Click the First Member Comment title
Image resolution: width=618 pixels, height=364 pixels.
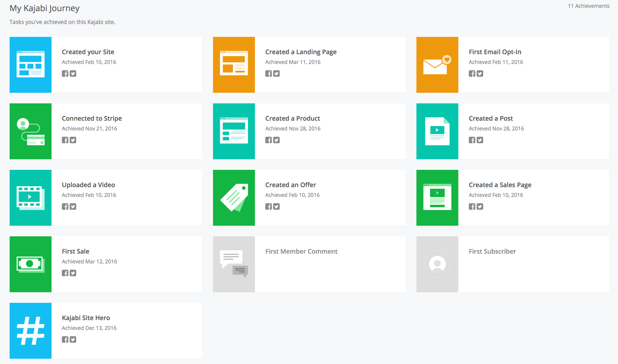coord(301,251)
